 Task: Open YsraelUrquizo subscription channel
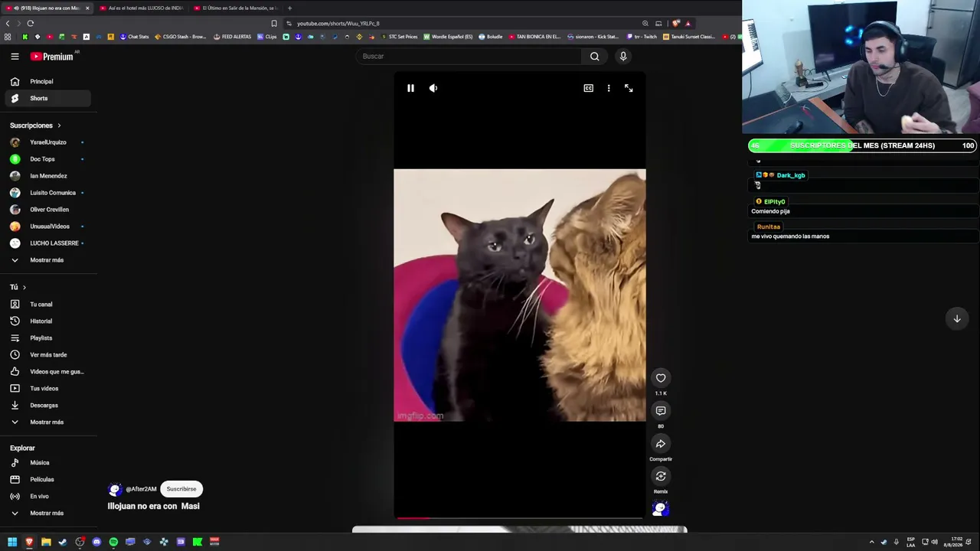coord(48,142)
